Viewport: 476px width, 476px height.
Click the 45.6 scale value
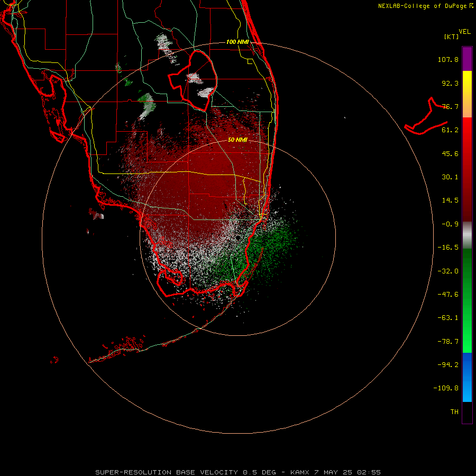(x=450, y=153)
